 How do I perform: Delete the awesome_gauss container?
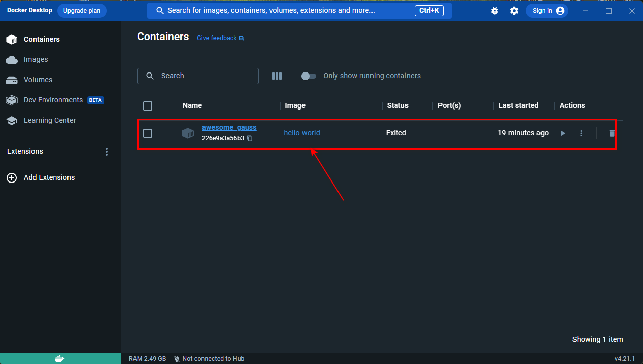[612, 133]
